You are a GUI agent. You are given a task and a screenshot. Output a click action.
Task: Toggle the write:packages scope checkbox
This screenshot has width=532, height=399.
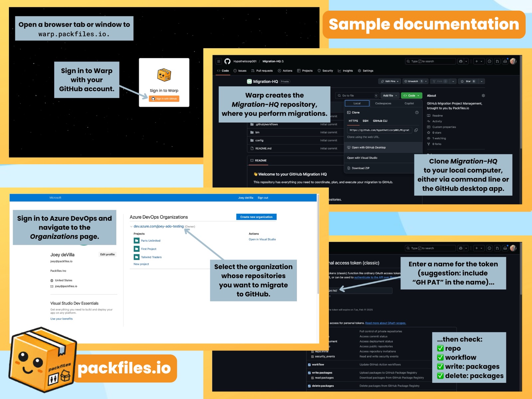click(x=309, y=373)
